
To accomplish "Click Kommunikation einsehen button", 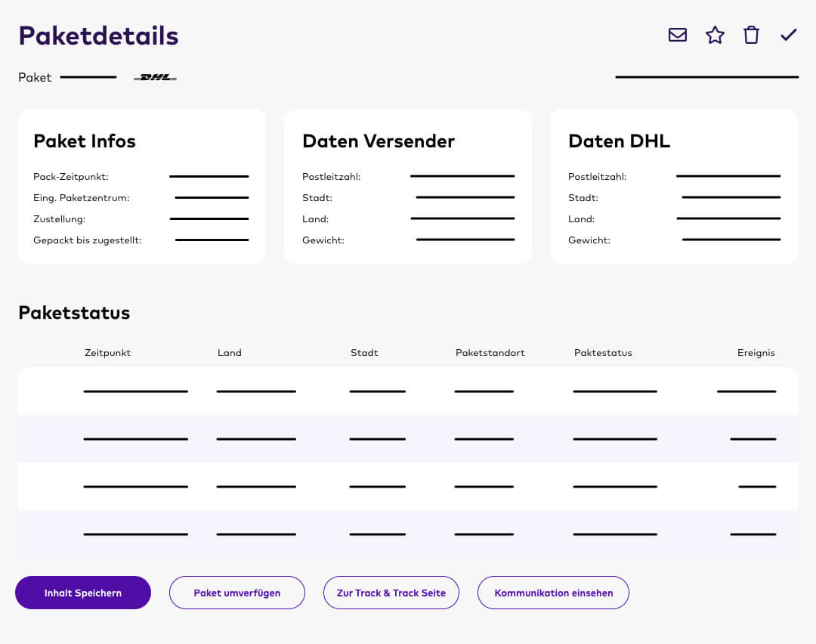I will coord(553,593).
